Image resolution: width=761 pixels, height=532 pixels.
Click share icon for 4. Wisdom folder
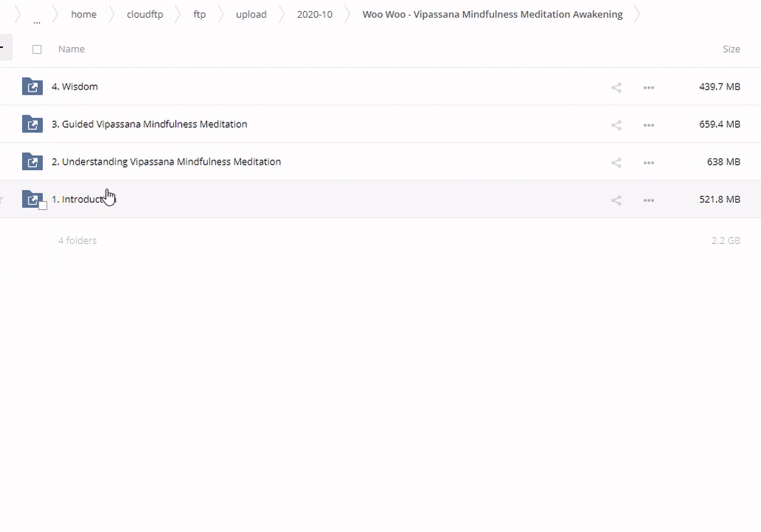(x=616, y=87)
